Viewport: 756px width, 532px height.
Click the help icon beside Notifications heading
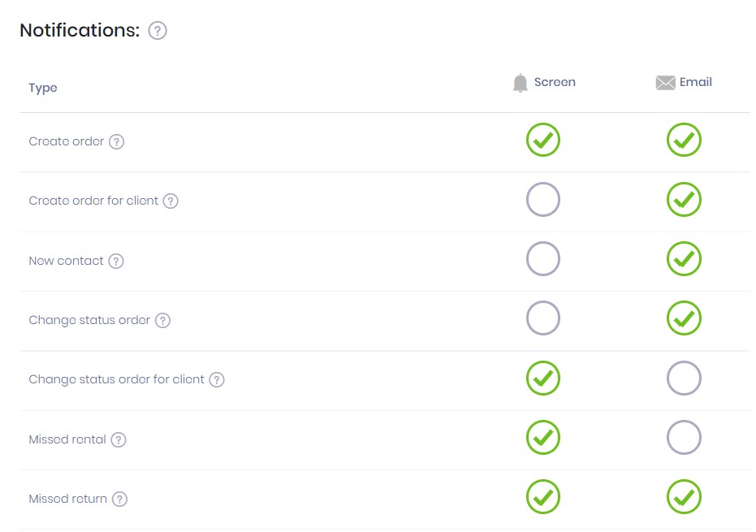[x=158, y=31]
